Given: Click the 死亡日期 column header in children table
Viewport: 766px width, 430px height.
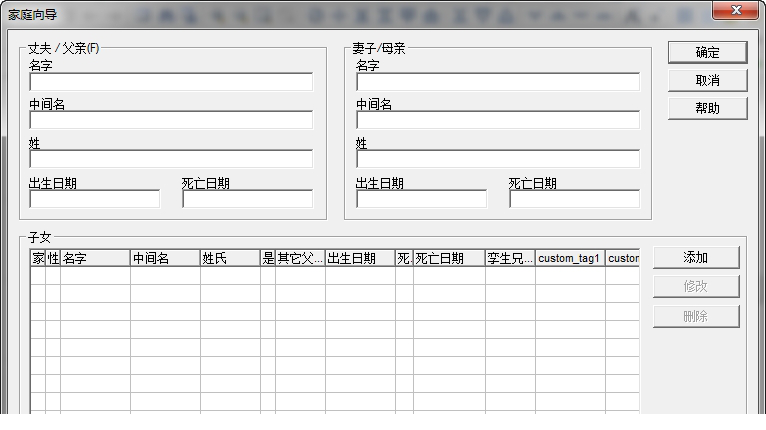Looking at the screenshot, I should [x=449, y=258].
